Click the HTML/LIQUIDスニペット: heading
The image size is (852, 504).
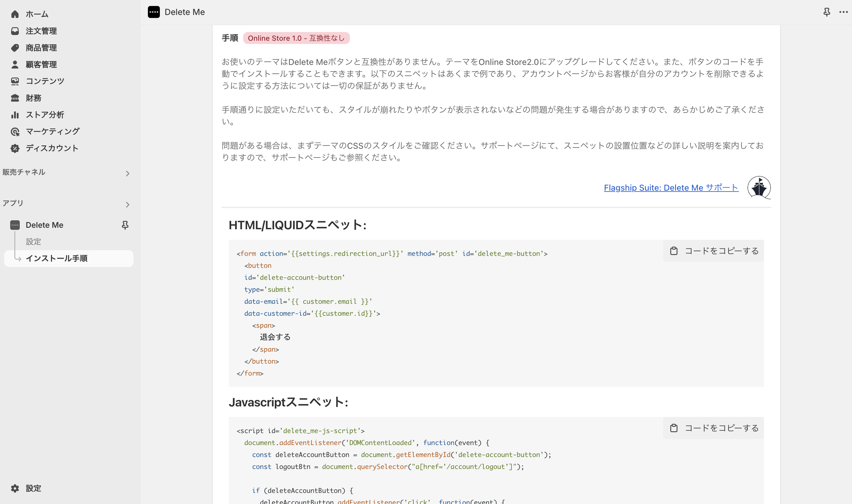tap(297, 225)
